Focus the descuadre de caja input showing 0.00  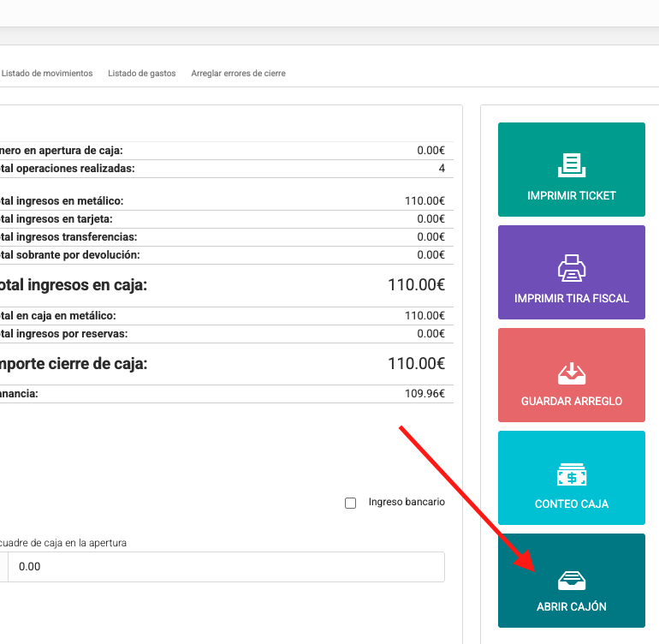click(x=226, y=567)
